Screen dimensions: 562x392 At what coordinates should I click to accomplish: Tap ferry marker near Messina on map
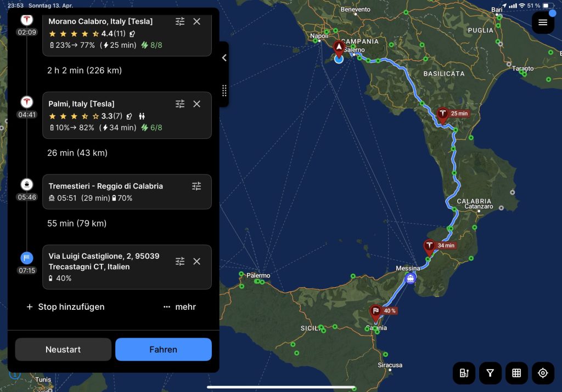coord(411,278)
